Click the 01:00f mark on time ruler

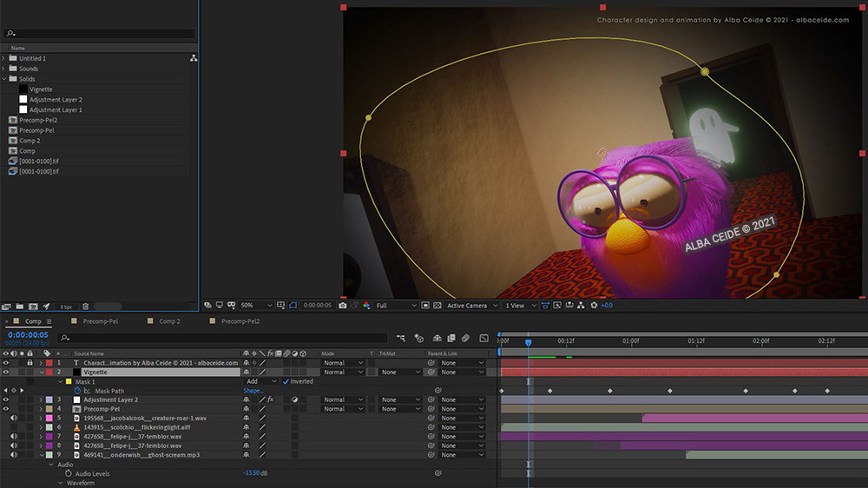coord(630,340)
